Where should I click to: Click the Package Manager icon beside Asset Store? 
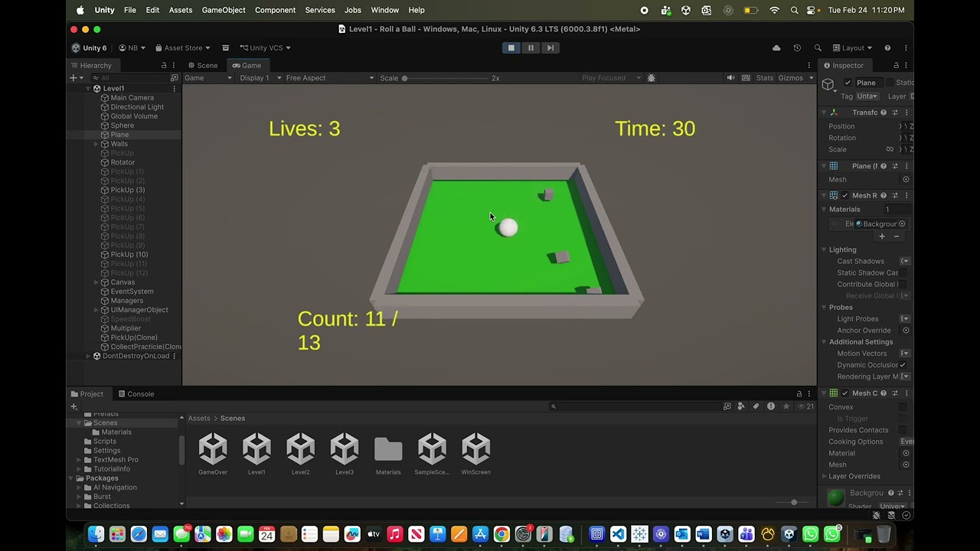pos(225,47)
